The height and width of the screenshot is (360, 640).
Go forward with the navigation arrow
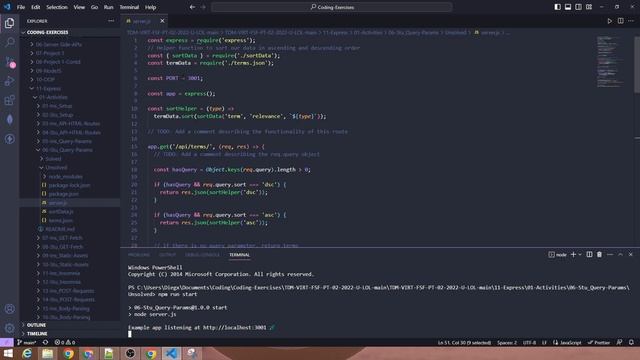click(203, 7)
